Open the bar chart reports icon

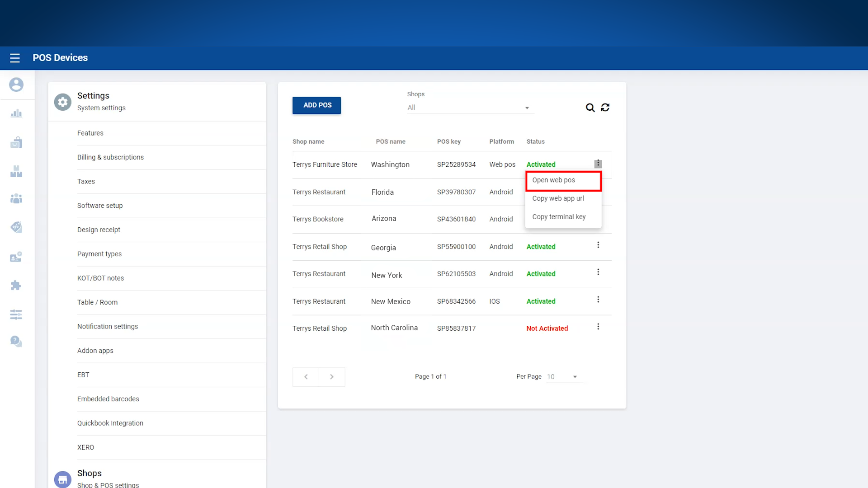click(16, 113)
